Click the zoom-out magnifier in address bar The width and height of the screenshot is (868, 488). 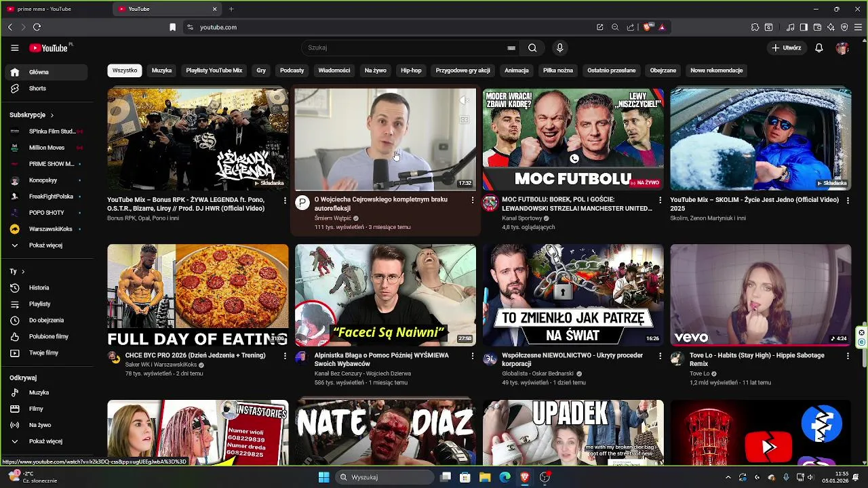(x=615, y=27)
